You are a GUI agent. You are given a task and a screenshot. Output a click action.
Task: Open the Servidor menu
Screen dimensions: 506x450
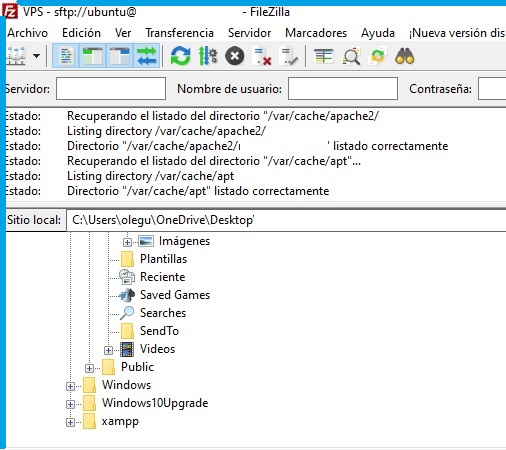pos(249,33)
